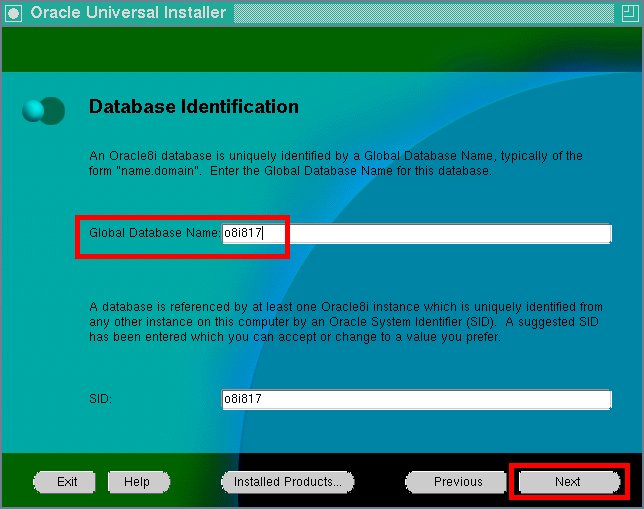Click the paragraph starting 'A database is referenced'
Image resolution: width=644 pixels, height=509 pixels.
pos(346,322)
